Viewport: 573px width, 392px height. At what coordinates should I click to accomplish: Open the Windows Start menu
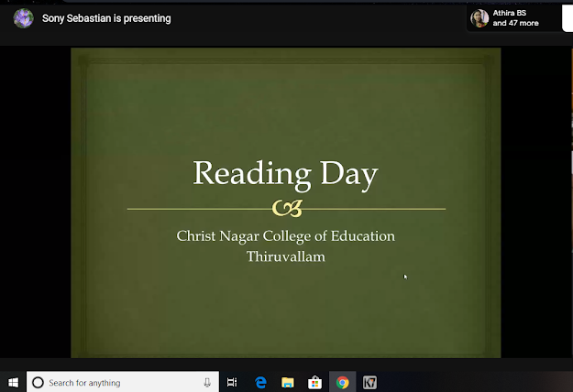pyautogui.click(x=13, y=382)
